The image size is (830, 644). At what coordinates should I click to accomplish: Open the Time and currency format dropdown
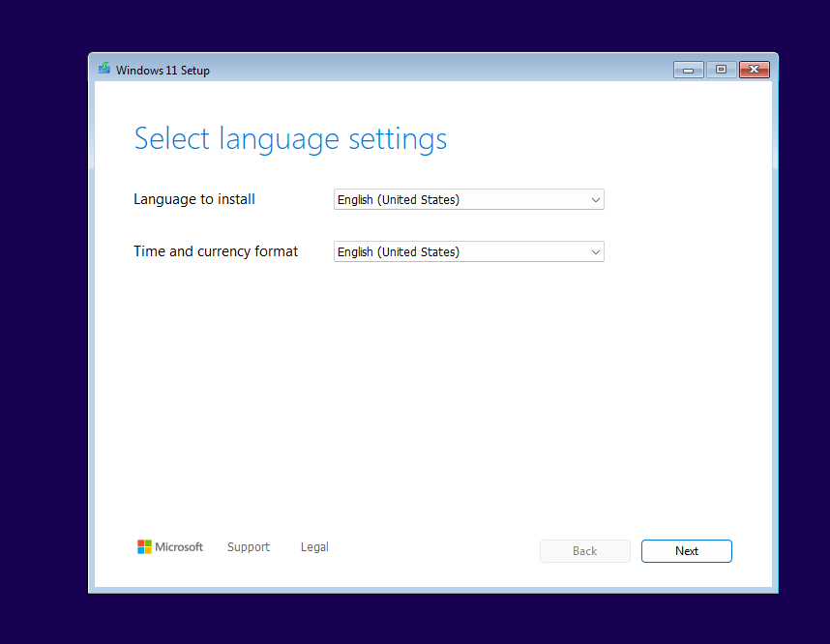(468, 251)
